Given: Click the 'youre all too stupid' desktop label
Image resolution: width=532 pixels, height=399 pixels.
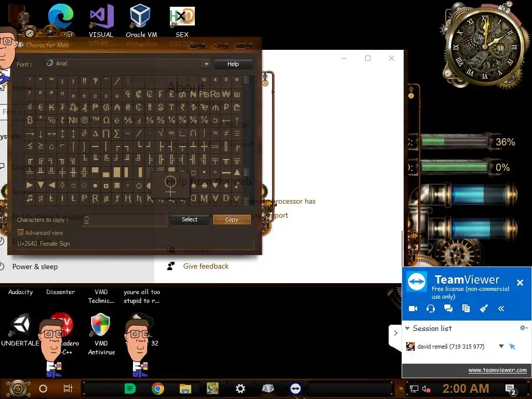Looking at the screenshot, I should [x=141, y=296].
